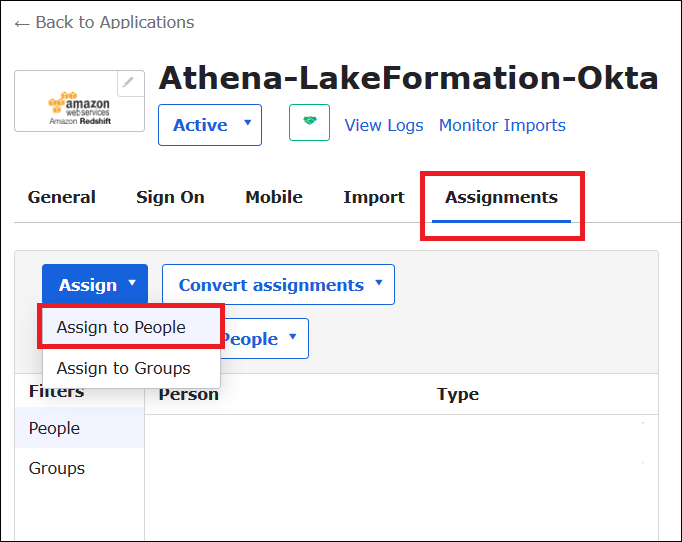Open the View Logs link
Image resolution: width=682 pixels, height=542 pixels.
coord(384,125)
